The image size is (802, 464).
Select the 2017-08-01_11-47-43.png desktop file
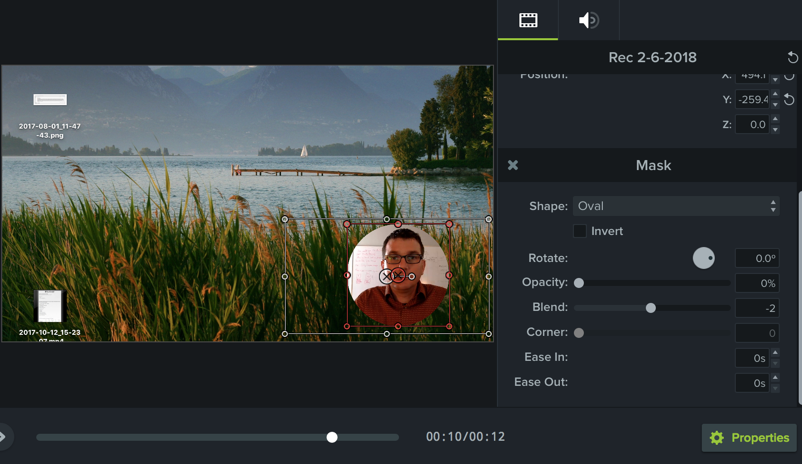point(50,116)
